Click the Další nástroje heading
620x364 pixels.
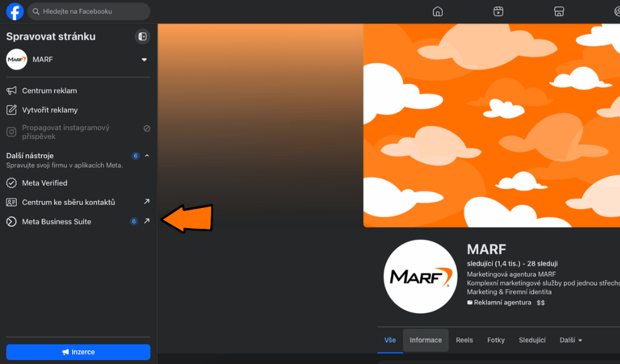pos(30,155)
